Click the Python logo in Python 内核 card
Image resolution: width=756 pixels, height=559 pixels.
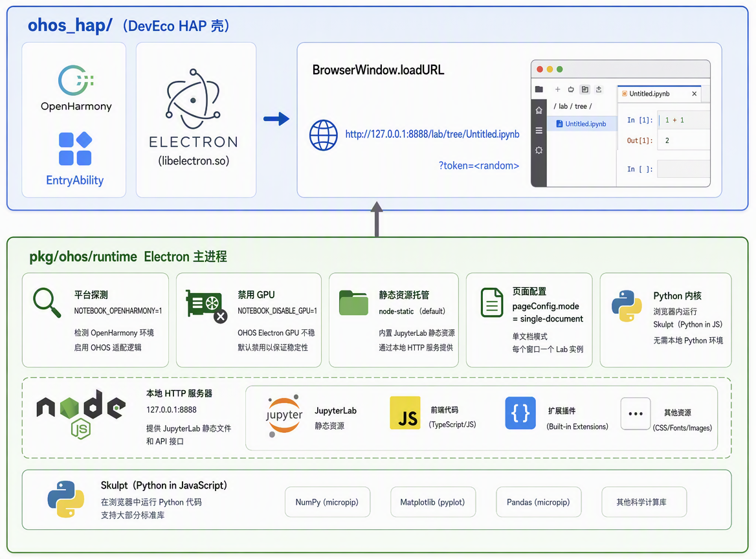(627, 306)
